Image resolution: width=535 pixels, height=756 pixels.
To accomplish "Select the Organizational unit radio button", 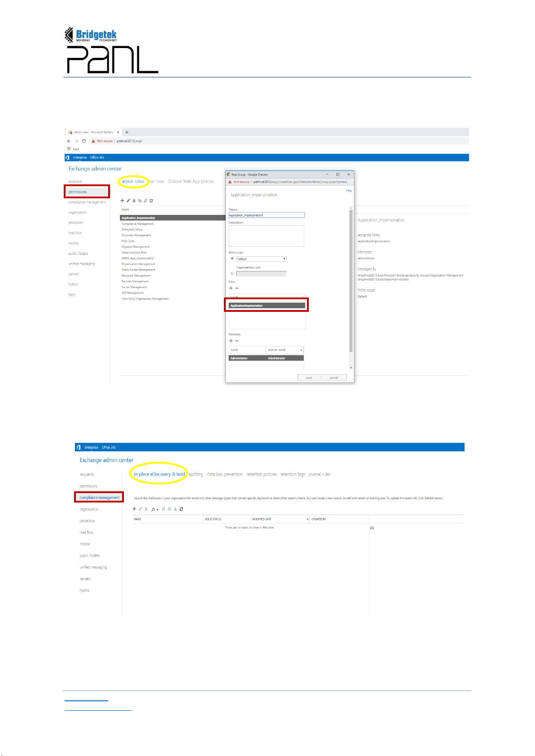I will [x=232, y=273].
